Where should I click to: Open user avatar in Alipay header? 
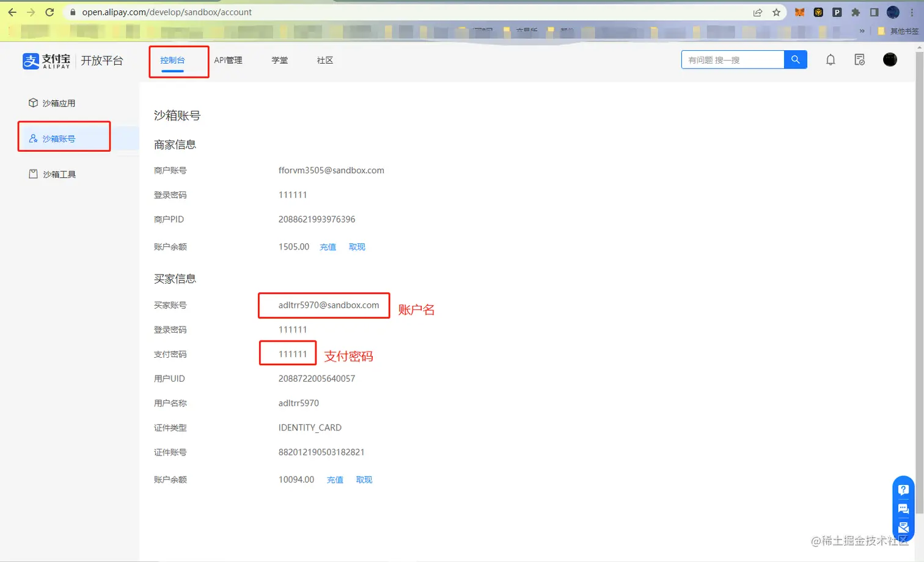pyautogui.click(x=890, y=59)
